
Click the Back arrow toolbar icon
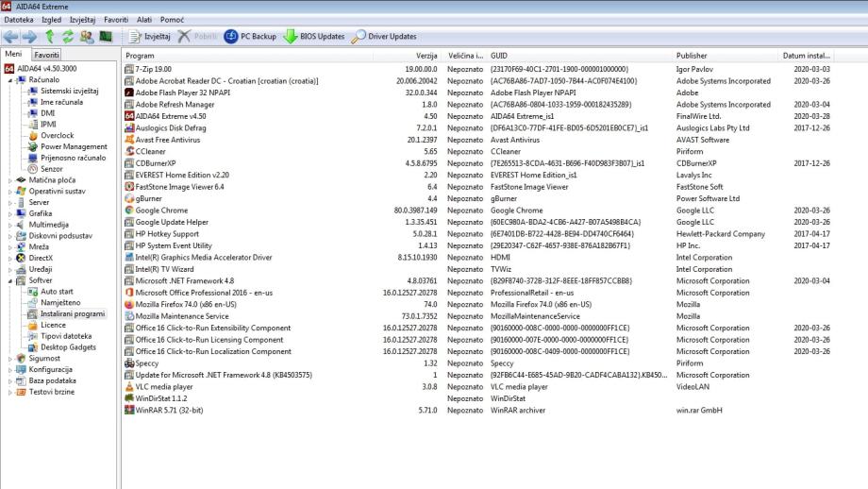(x=10, y=37)
